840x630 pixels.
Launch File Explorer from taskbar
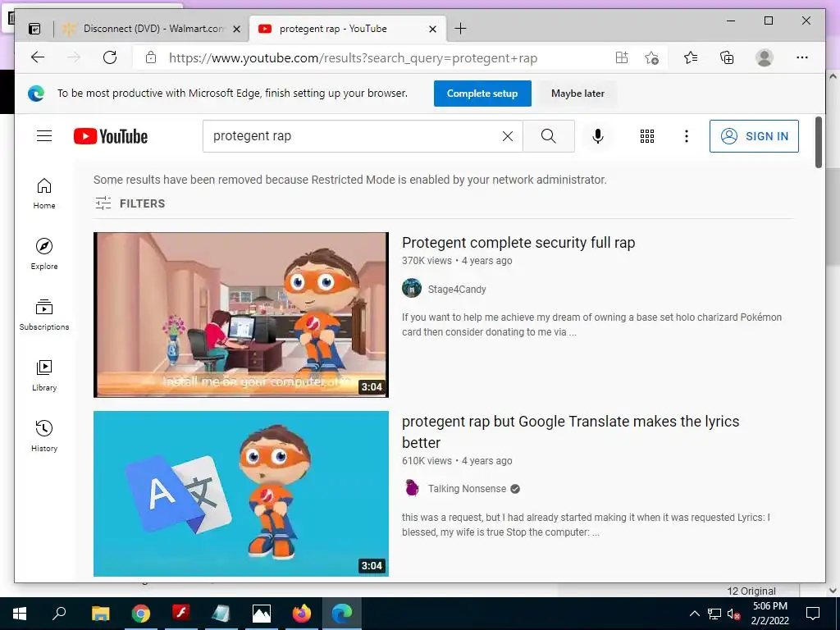point(100,614)
